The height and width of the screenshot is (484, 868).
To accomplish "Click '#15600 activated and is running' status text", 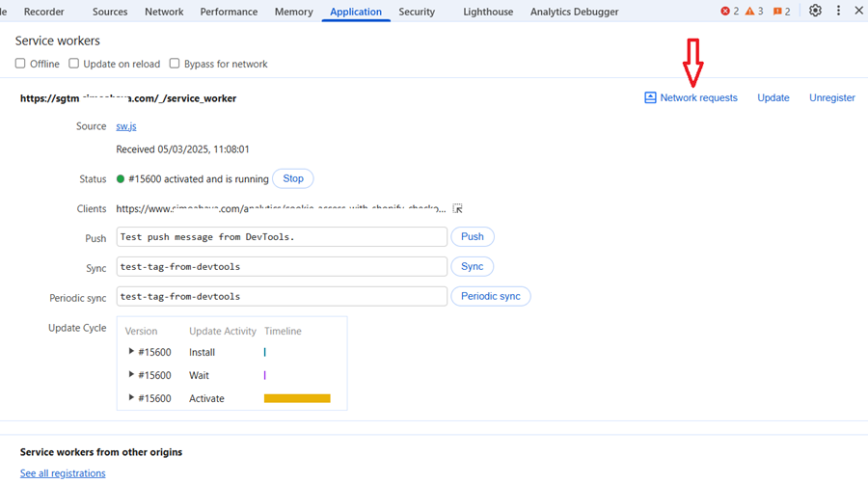I will coord(198,179).
